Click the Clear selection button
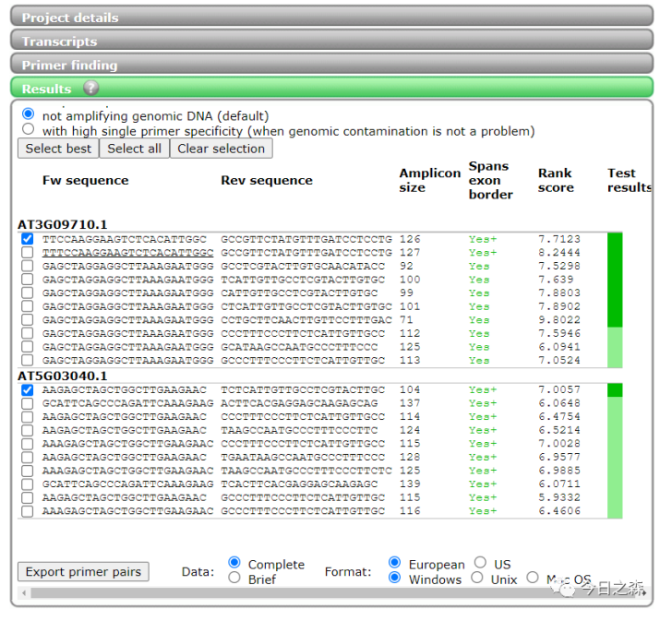Image resolution: width=672 pixels, height=621 pixels. (x=221, y=149)
